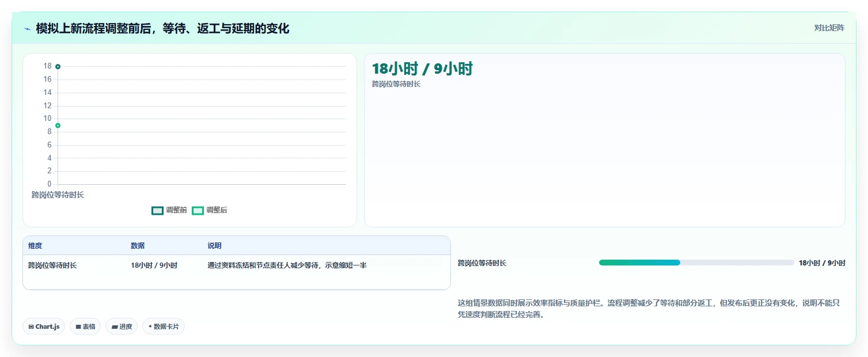Click the 调整后 data point at 9
Viewport: 868px width, 357px height.
(58, 126)
